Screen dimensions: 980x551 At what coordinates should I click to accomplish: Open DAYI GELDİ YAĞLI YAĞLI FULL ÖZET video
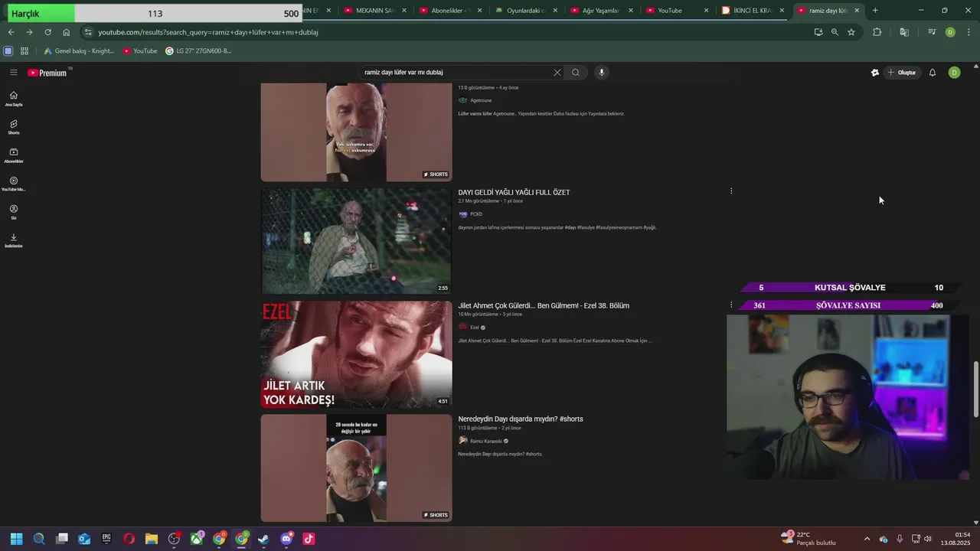pyautogui.click(x=514, y=192)
